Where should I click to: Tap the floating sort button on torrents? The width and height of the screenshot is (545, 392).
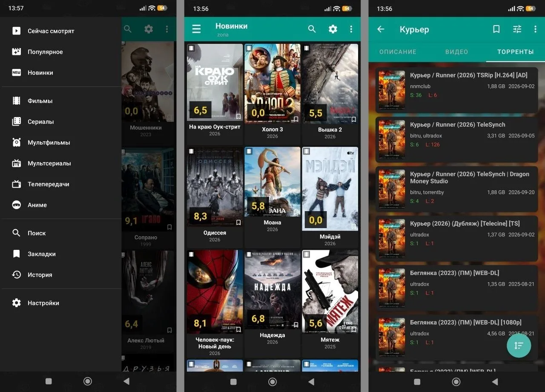click(x=519, y=346)
